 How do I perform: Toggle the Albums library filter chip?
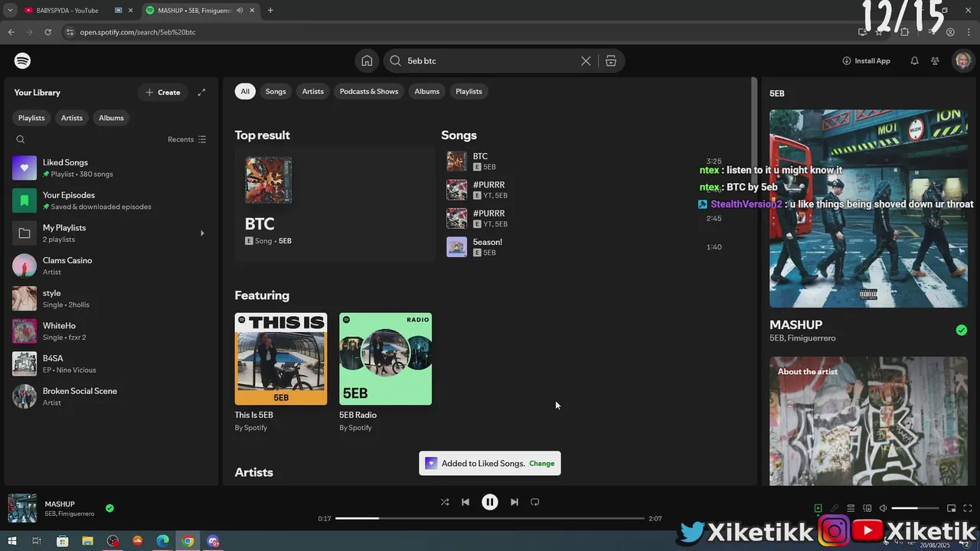coord(111,118)
